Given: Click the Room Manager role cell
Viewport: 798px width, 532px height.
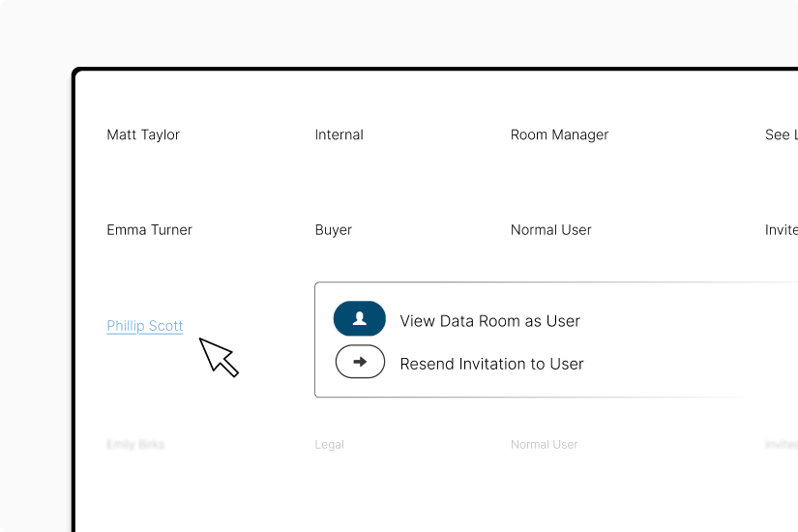Looking at the screenshot, I should coord(559,134).
